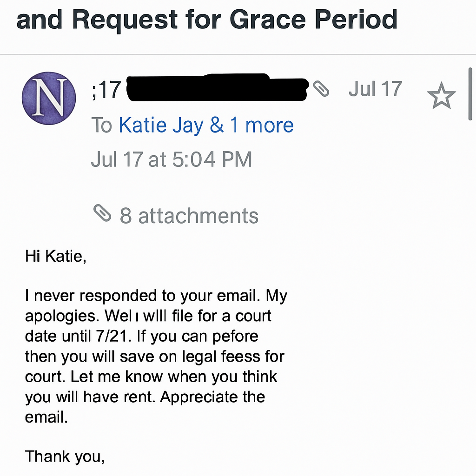
Task: Click the To label before the recipients
Action: [101, 125]
